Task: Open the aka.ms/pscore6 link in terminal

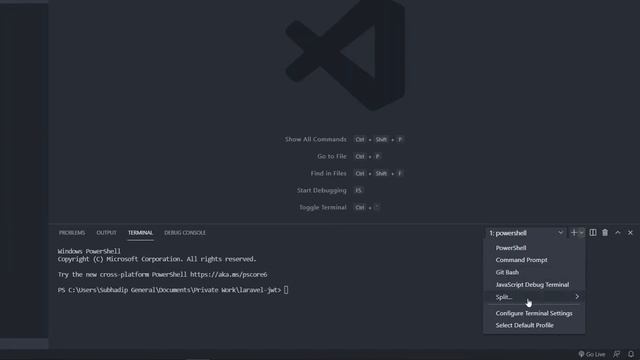Action: (229, 275)
